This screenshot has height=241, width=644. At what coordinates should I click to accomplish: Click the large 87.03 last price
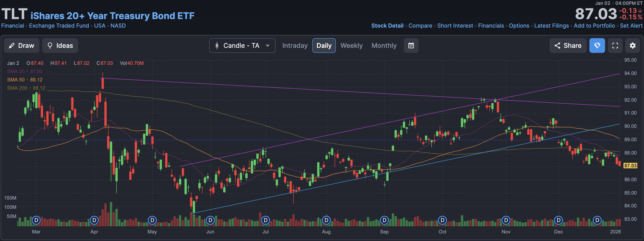point(596,14)
